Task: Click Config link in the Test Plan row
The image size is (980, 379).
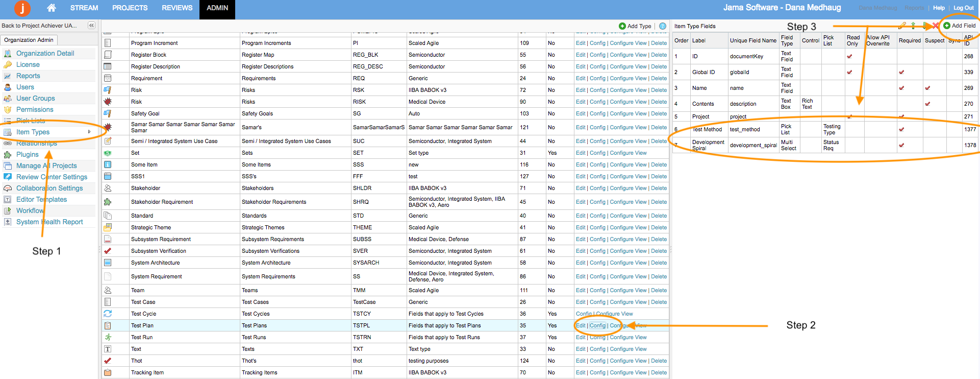Action: pyautogui.click(x=597, y=325)
